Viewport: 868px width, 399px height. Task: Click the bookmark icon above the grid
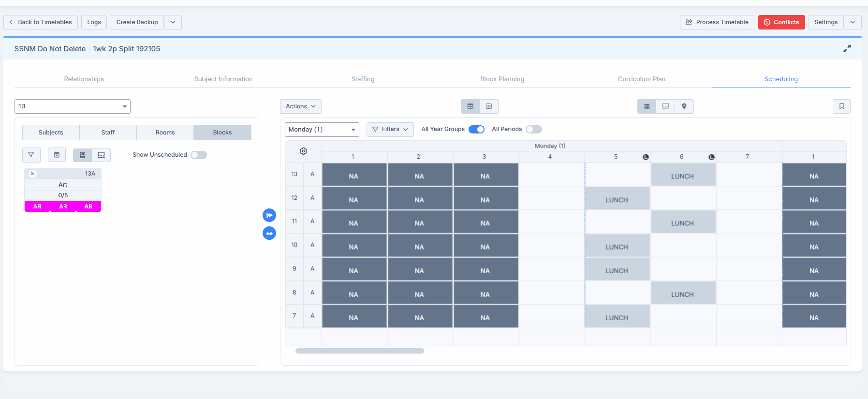coord(841,106)
